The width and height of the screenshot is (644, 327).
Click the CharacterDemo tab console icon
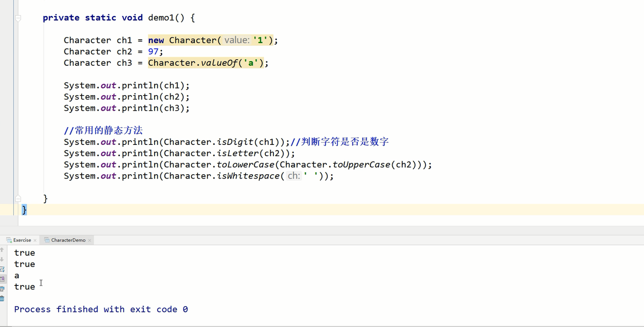tap(46, 240)
